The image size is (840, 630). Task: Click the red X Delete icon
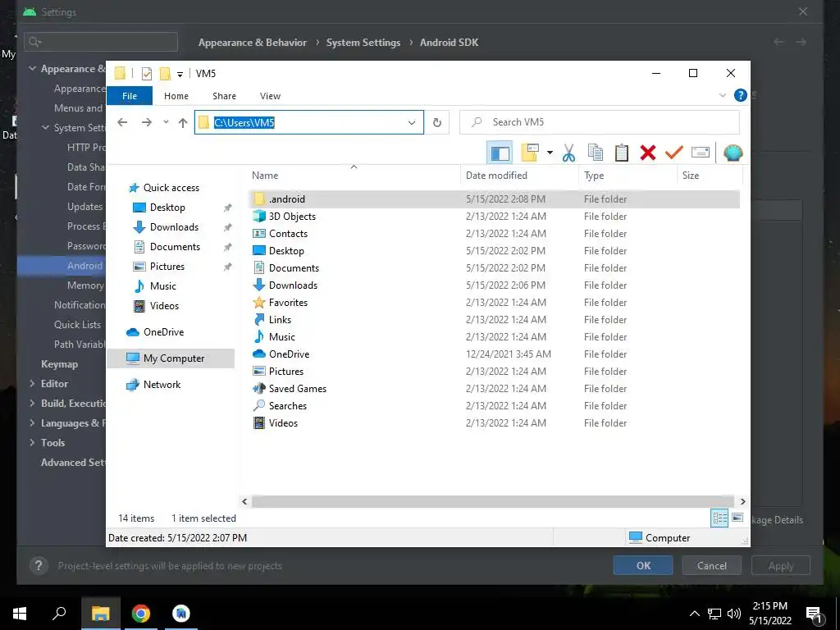coord(648,153)
